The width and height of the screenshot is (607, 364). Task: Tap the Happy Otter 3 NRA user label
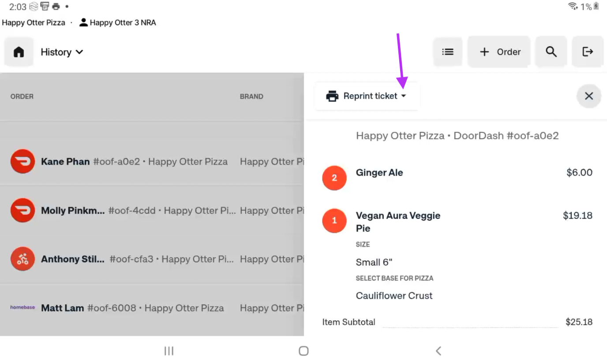pyautogui.click(x=118, y=23)
